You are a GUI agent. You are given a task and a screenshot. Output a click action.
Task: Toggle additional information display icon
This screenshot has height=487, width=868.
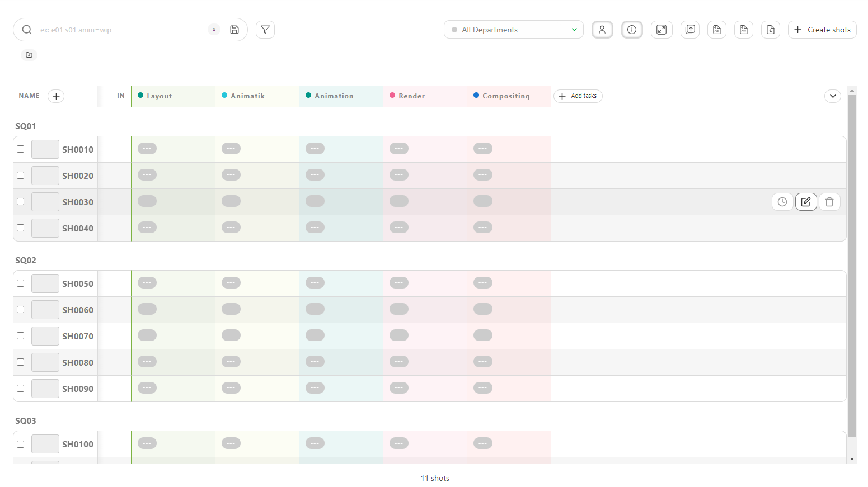click(632, 30)
